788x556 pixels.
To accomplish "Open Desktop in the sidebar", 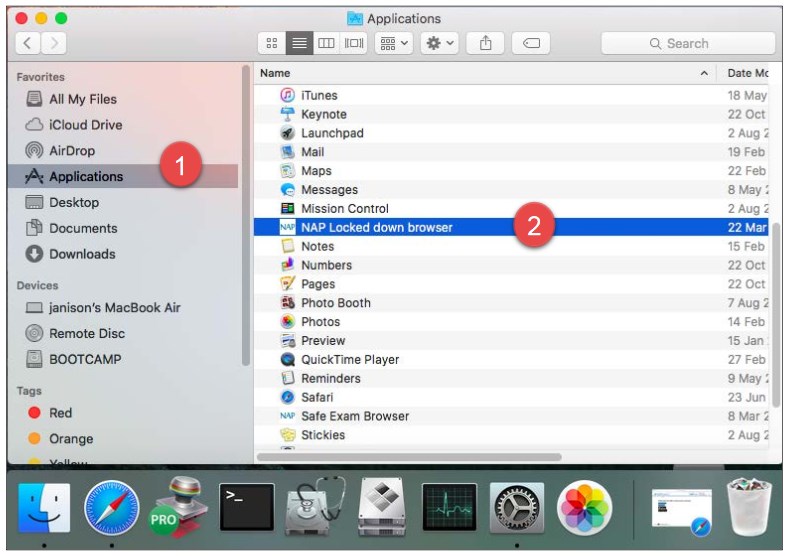I will (74, 202).
